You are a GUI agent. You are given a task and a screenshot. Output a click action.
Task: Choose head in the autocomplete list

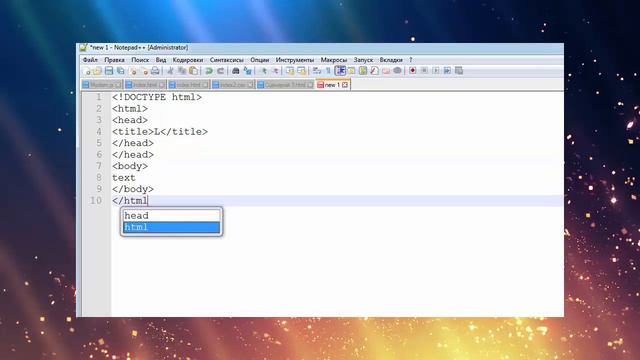(171, 216)
